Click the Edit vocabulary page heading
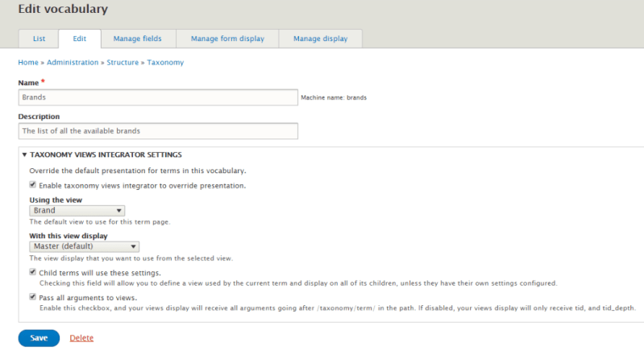This screenshot has height=355, width=644. pyautogui.click(x=63, y=9)
